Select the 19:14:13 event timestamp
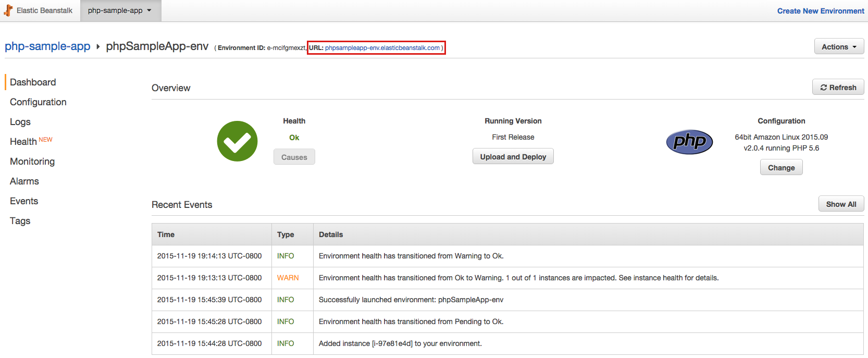The image size is (868, 358). (x=209, y=256)
